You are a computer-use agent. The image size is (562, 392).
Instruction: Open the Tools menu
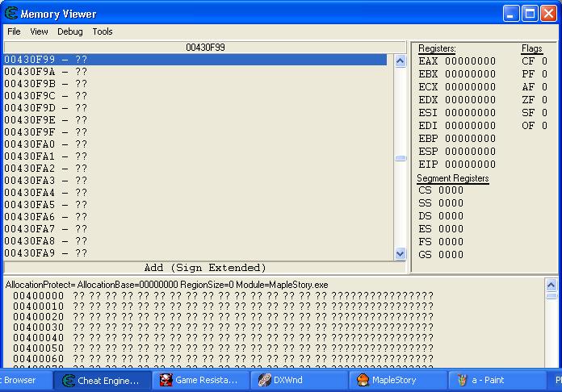(103, 31)
